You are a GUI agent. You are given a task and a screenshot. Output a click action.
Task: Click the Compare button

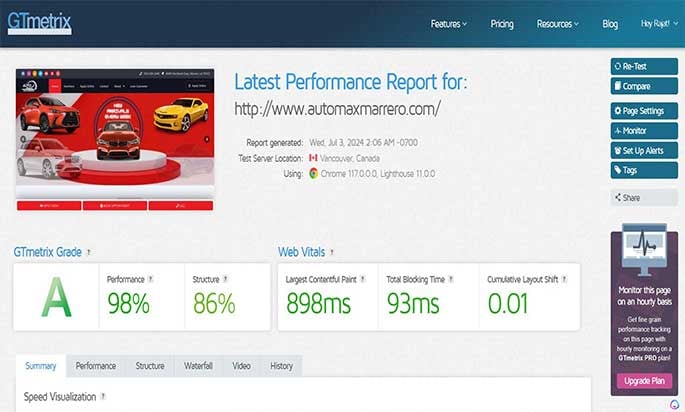pyautogui.click(x=644, y=86)
